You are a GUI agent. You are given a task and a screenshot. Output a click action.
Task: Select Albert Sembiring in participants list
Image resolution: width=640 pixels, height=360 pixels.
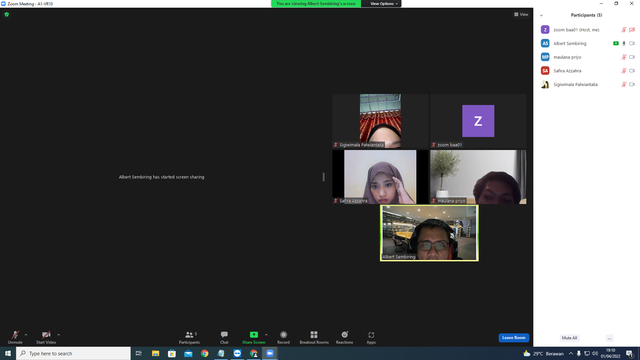[x=587, y=43]
